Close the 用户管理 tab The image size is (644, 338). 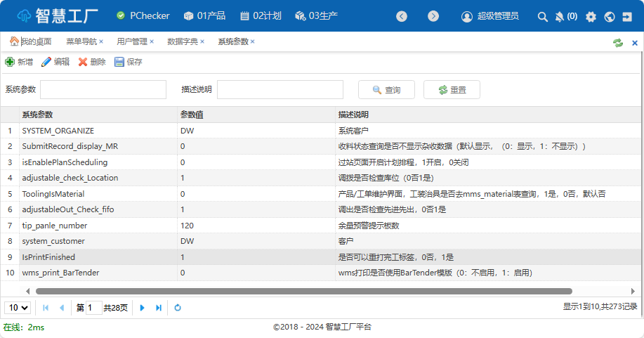pos(151,41)
